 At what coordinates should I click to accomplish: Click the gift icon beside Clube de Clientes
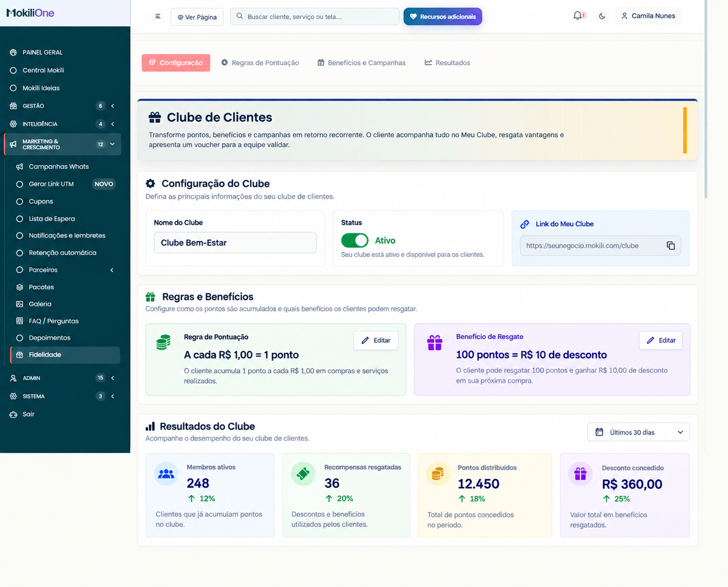click(x=155, y=117)
